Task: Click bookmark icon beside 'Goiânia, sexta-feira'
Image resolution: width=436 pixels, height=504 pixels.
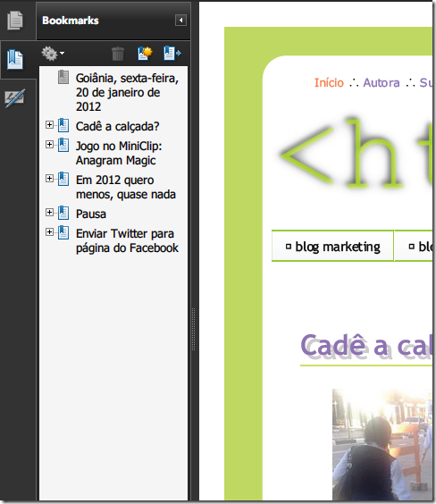Action: pyautogui.click(x=63, y=77)
